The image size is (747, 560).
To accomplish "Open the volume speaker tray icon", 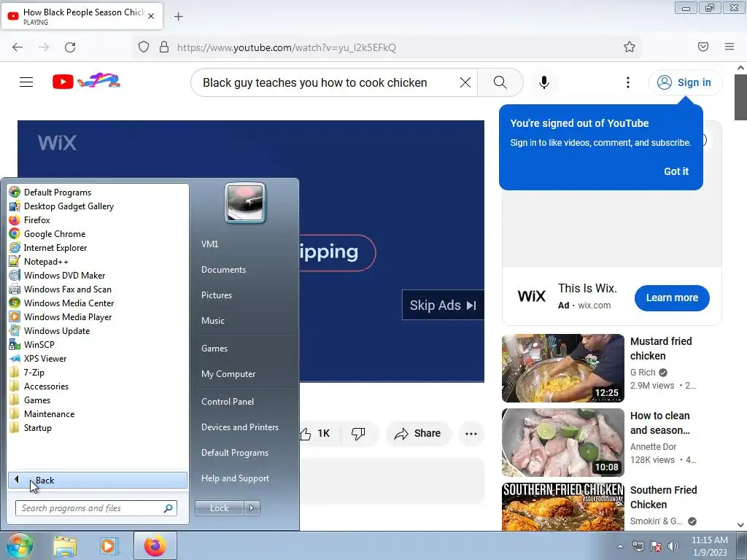I will pos(673,546).
